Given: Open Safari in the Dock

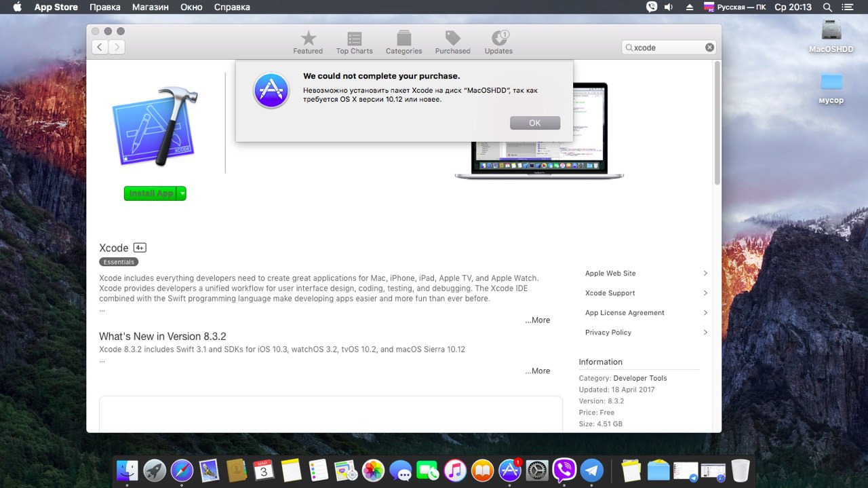Looking at the screenshot, I should [182, 470].
